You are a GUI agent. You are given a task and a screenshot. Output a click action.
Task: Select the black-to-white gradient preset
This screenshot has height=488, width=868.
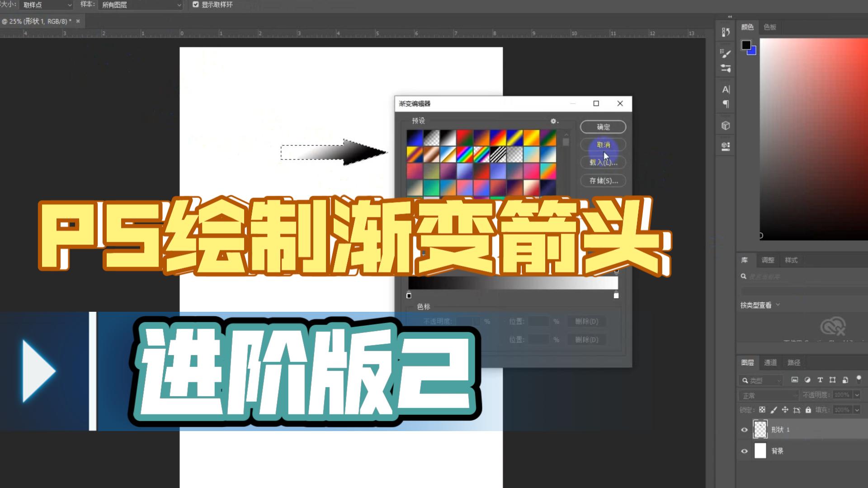[448, 138]
